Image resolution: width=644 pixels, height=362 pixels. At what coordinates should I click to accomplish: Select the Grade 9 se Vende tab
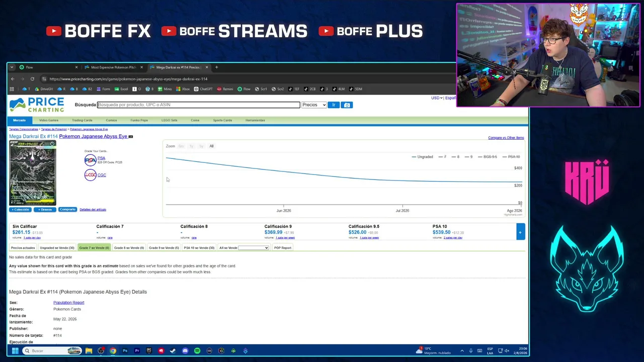(x=164, y=248)
